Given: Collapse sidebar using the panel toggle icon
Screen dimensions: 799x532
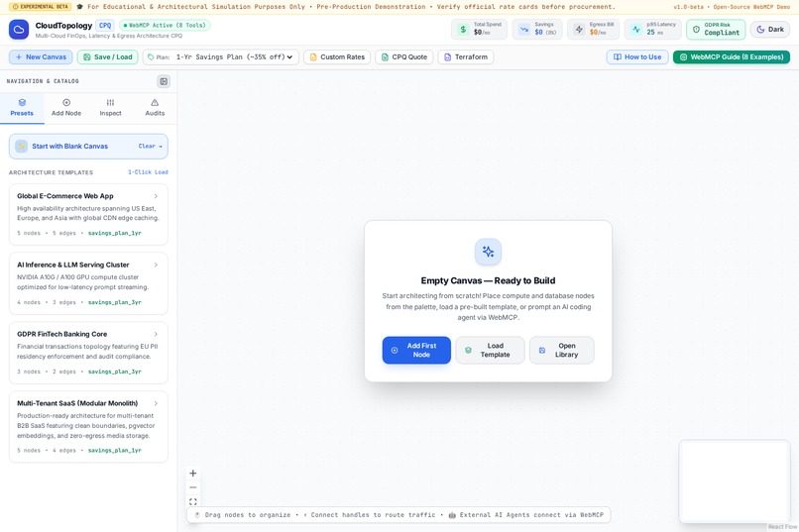Looking at the screenshot, I should (x=164, y=81).
